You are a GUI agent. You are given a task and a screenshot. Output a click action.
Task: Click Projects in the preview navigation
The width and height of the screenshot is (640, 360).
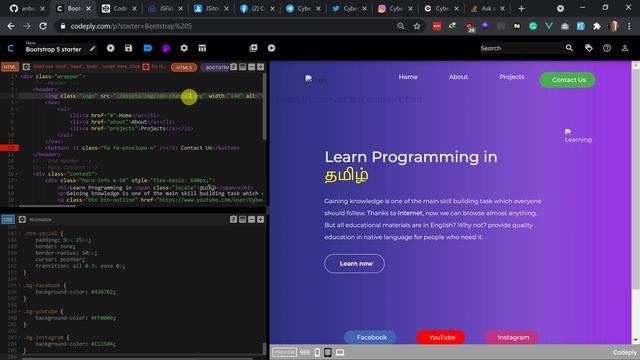tap(512, 77)
